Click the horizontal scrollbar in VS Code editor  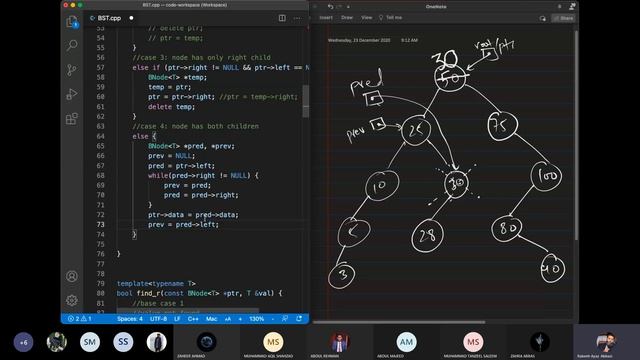(188, 311)
